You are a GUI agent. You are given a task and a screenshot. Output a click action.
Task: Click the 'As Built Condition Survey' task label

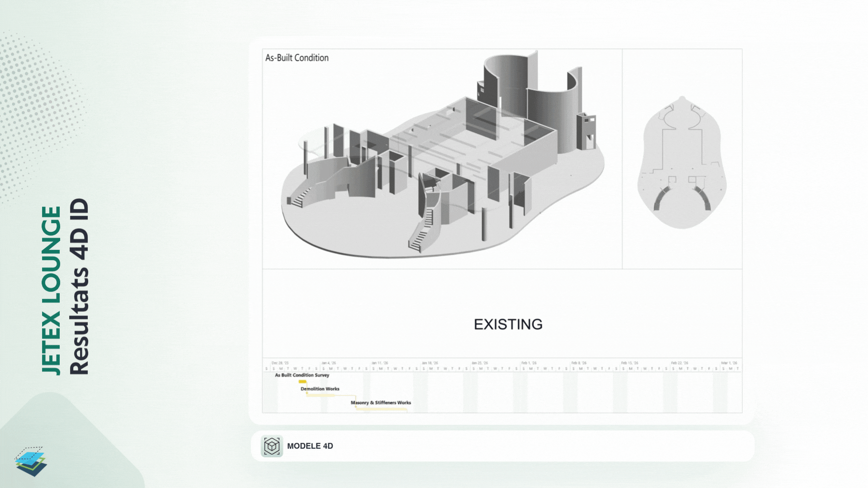coord(302,375)
